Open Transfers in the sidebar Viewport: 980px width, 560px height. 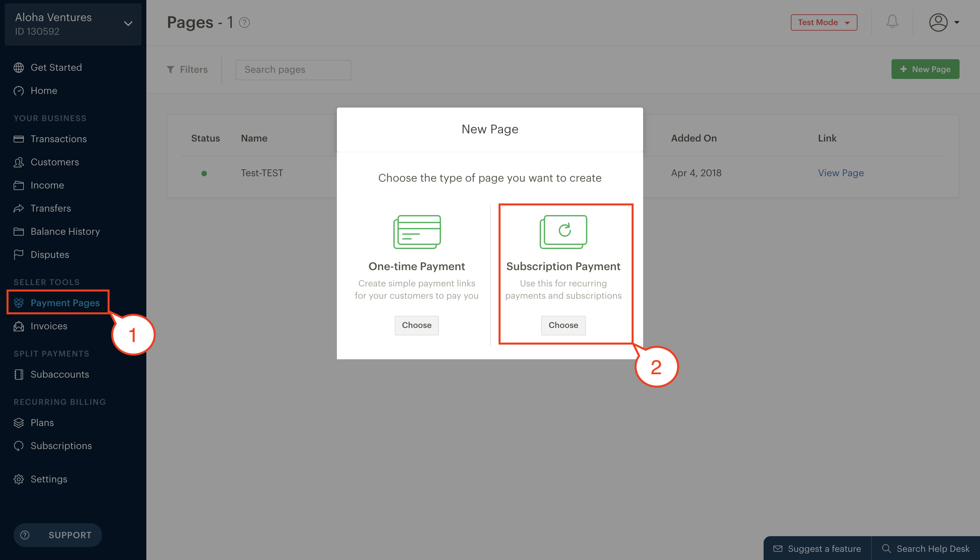42,209
